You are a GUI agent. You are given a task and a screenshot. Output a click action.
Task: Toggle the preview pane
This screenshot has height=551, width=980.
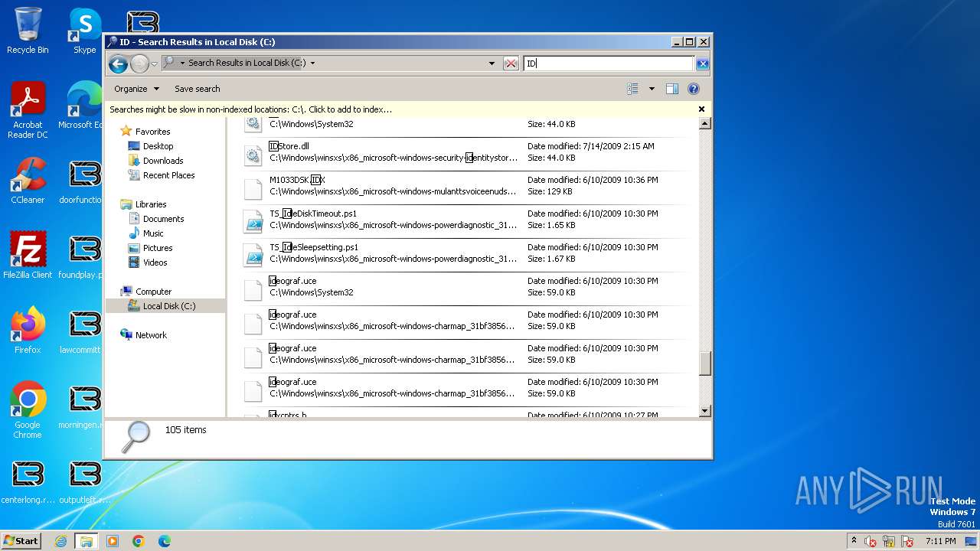(x=671, y=89)
